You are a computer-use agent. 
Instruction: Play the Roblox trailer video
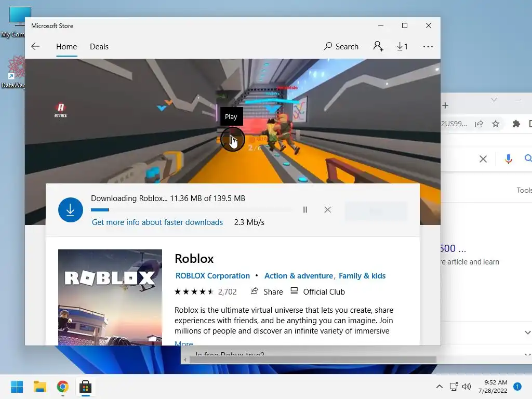click(232, 139)
